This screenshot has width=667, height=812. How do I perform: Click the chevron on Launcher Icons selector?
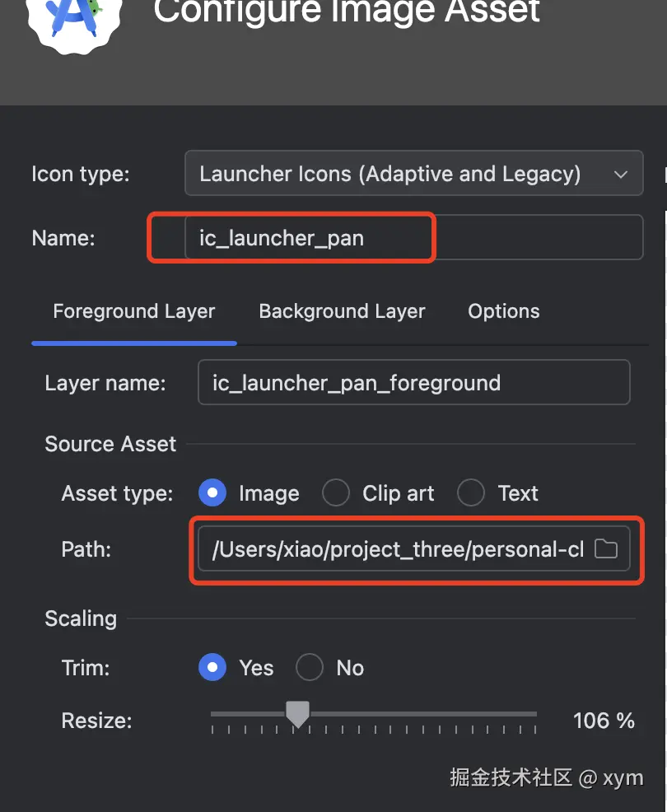pyautogui.click(x=622, y=173)
